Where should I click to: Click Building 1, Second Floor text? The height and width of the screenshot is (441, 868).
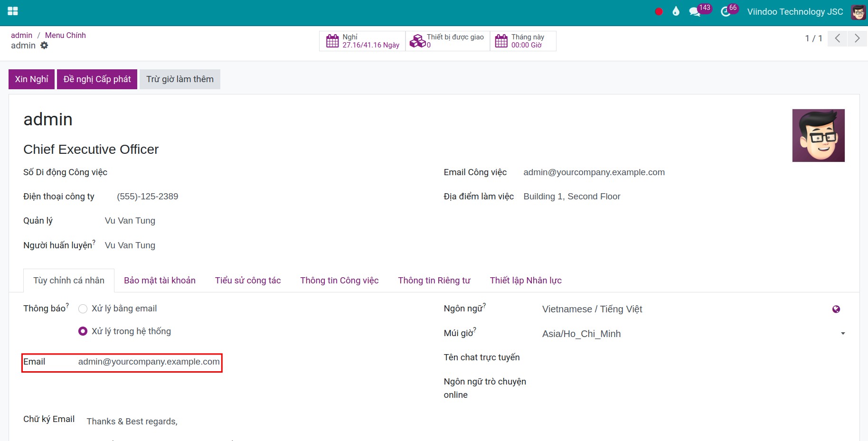(x=572, y=197)
